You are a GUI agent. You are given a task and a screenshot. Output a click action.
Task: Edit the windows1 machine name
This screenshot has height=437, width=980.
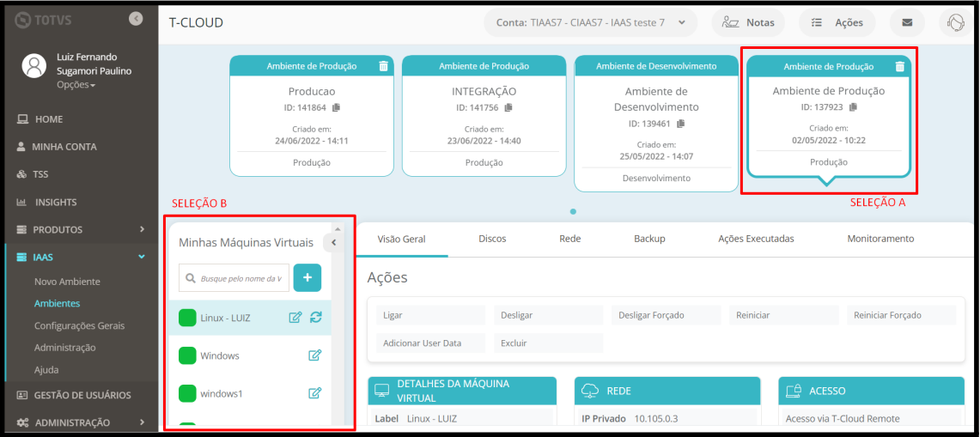(x=315, y=393)
